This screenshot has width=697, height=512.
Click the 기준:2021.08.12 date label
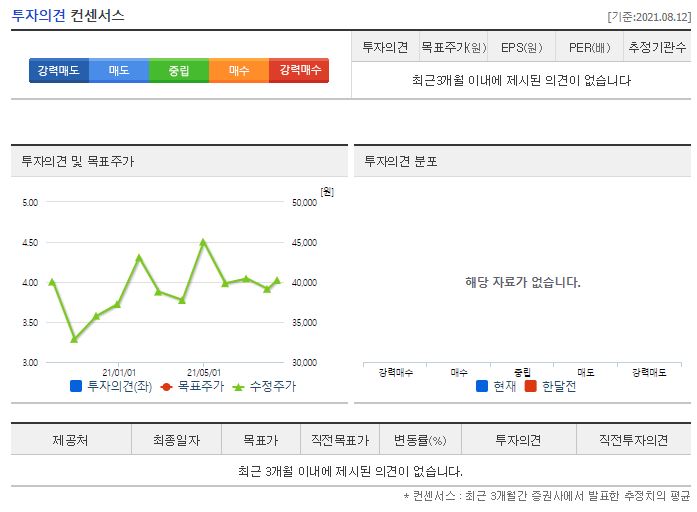(649, 17)
